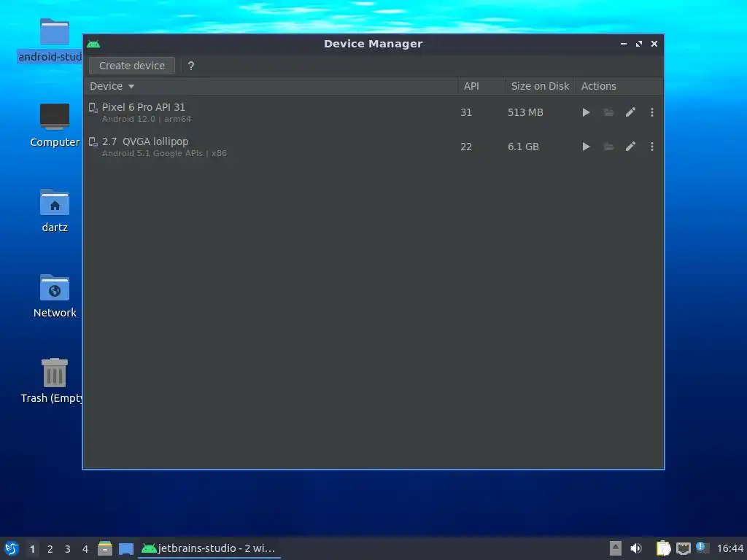Open Pixel 6 Pro device folder icon
The height and width of the screenshot is (560, 747).
(x=608, y=112)
